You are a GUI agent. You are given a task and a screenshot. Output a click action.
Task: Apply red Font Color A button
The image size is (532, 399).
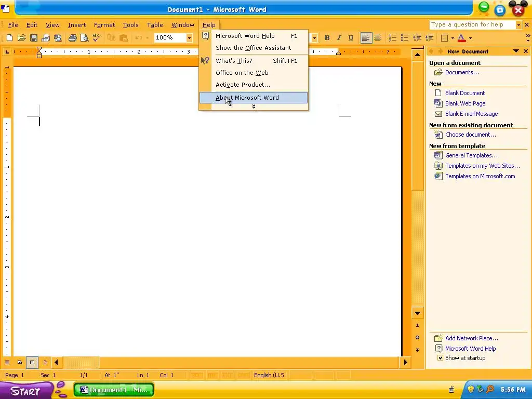point(462,38)
